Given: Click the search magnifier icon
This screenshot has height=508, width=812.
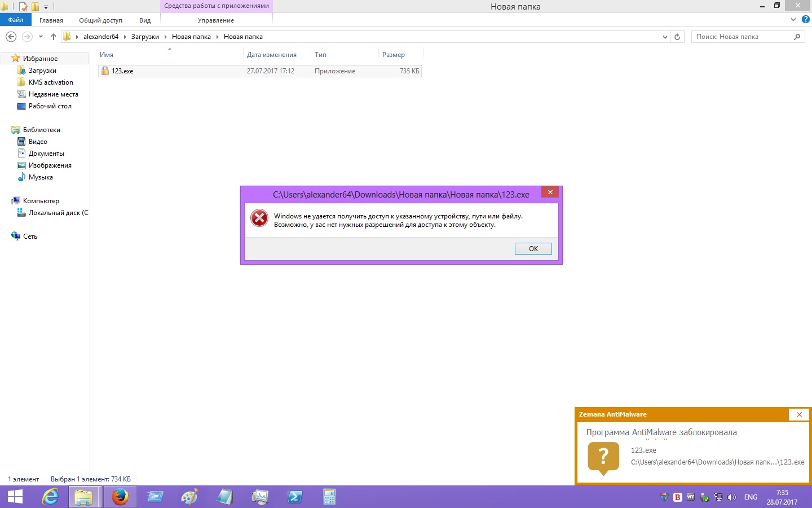Looking at the screenshot, I should (x=797, y=37).
